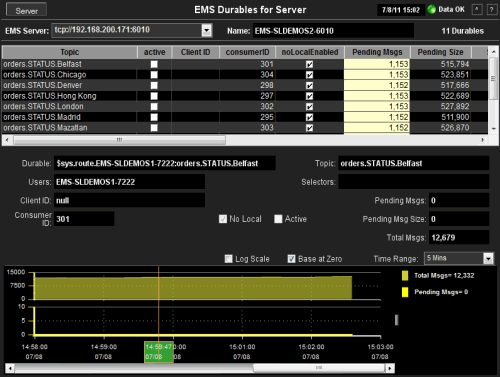Toggle noLocalEnabled checkbox in Denver row
Viewport: 500px width, 377px height.
coord(310,86)
